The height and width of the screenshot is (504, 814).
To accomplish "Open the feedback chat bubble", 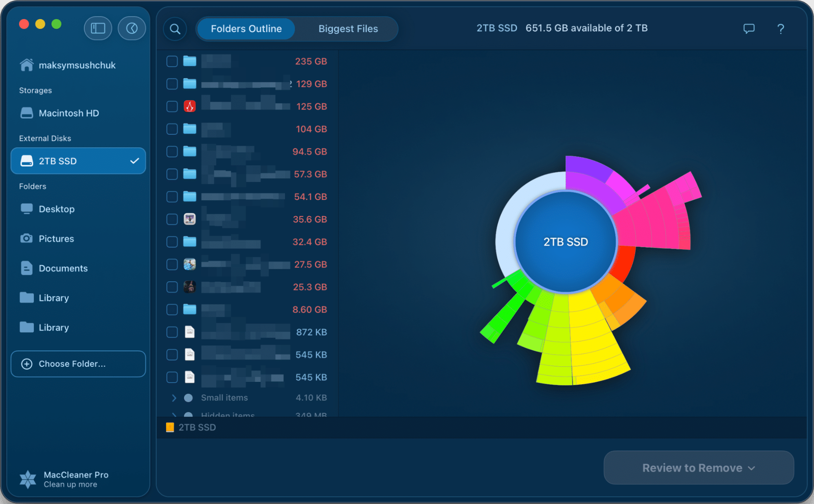I will click(x=749, y=28).
